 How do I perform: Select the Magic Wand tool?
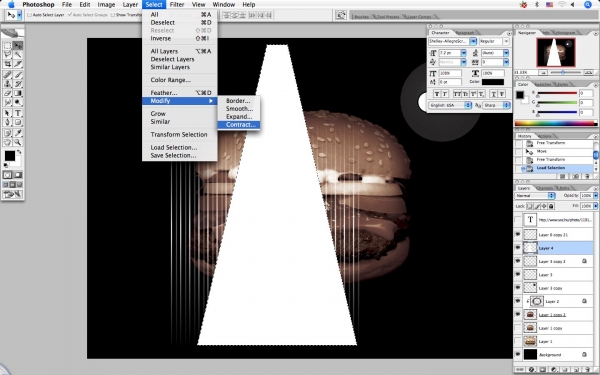click(18, 55)
